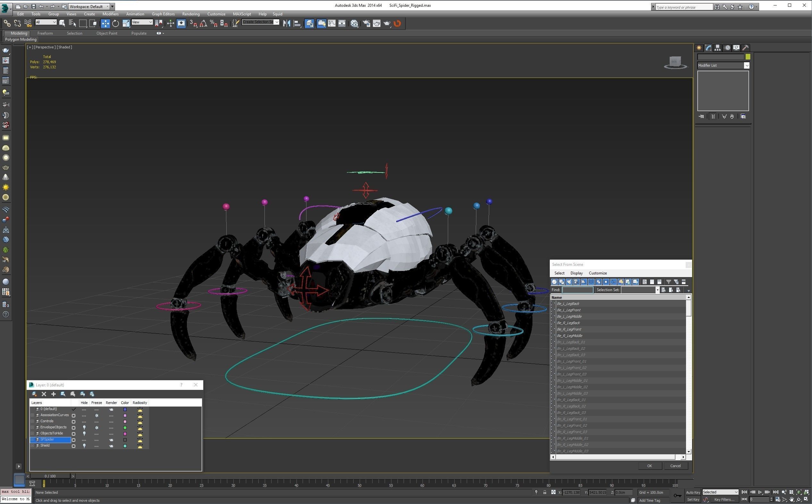The image size is (812, 504).
Task: Activate the Select and Rotate tool
Action: coord(115,23)
